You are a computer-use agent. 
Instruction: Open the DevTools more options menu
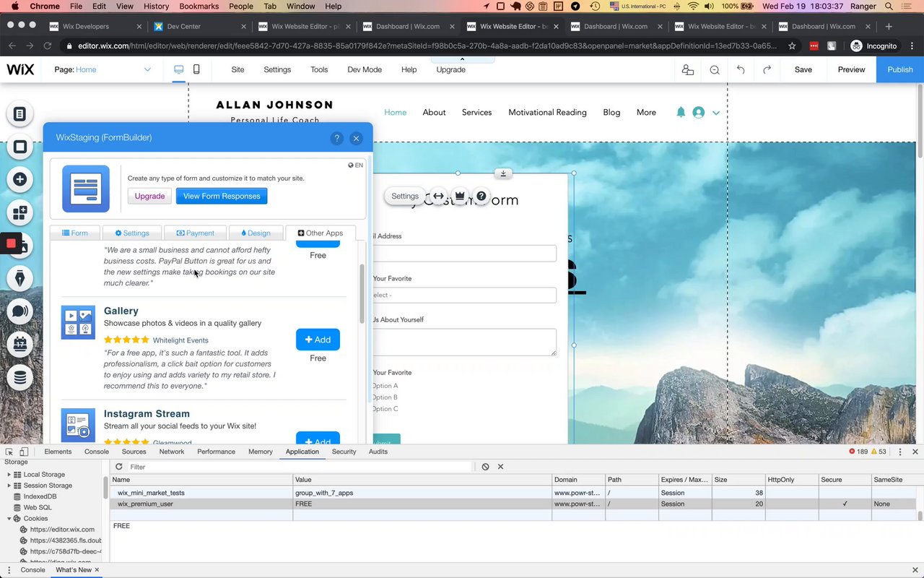tap(900, 452)
